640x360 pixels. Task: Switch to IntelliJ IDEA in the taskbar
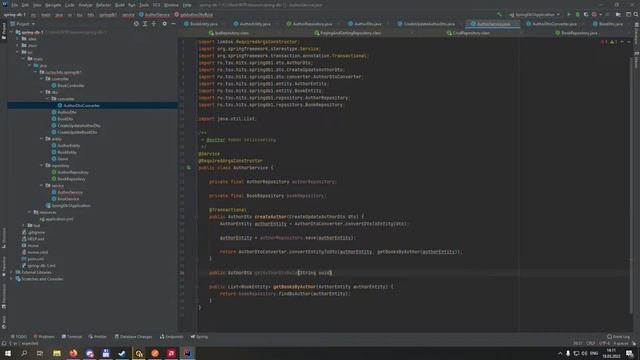click(x=187, y=353)
